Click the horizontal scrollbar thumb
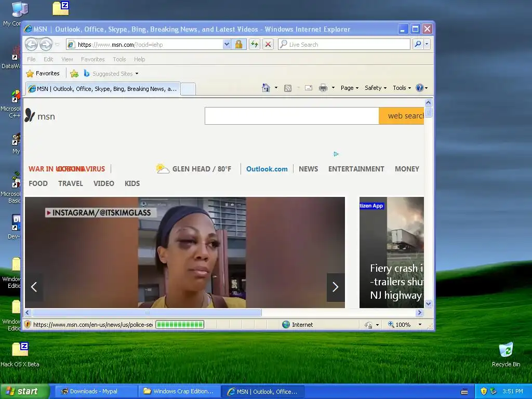Viewport: 532px width, 399px height. tap(147, 312)
